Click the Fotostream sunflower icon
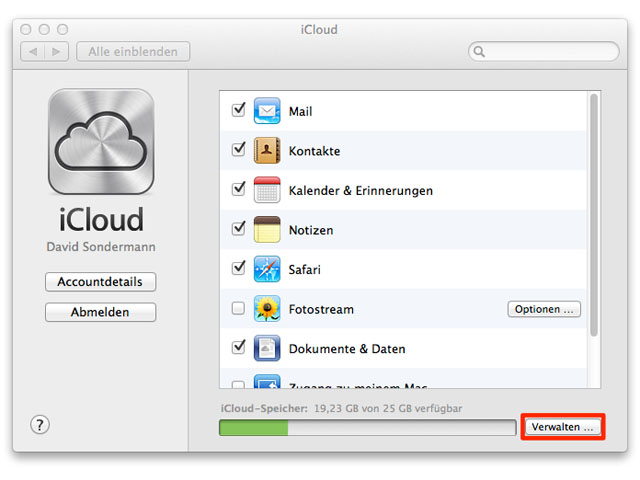Screen dimensions: 640x480 [x=267, y=309]
